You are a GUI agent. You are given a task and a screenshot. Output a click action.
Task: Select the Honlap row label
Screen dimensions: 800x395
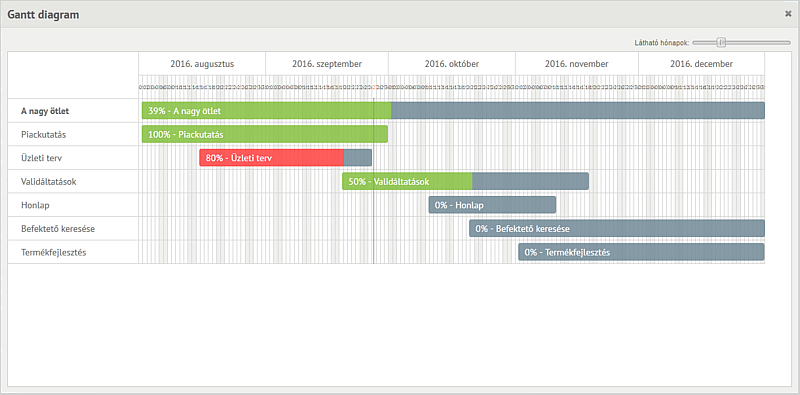(35, 205)
